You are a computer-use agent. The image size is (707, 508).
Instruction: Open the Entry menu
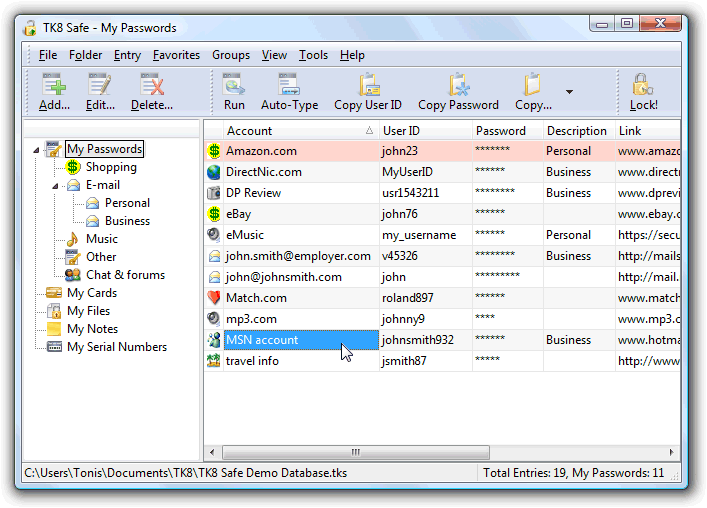127,55
